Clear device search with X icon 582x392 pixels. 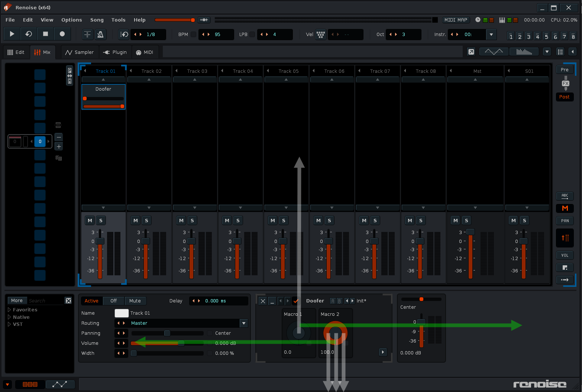tap(68, 301)
